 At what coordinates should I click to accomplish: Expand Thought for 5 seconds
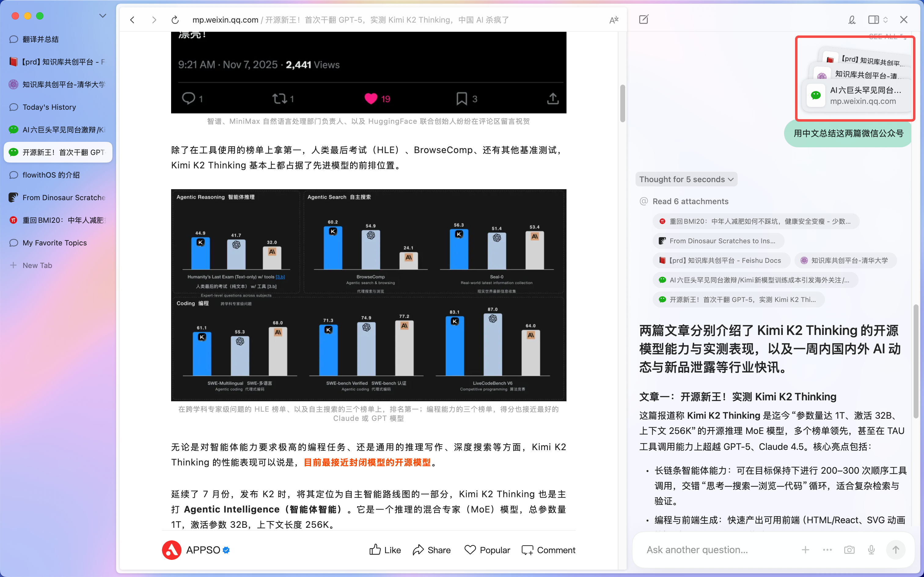[x=686, y=179]
